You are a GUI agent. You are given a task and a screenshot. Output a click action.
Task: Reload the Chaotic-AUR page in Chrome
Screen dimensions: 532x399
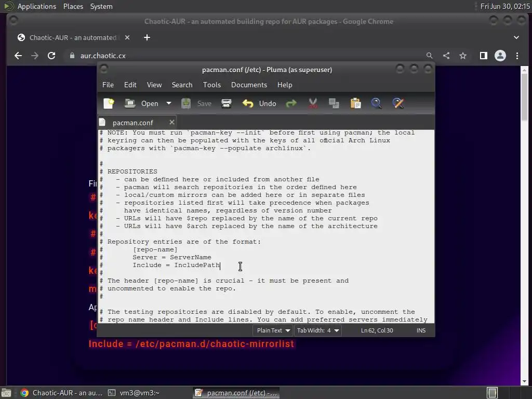click(x=51, y=56)
